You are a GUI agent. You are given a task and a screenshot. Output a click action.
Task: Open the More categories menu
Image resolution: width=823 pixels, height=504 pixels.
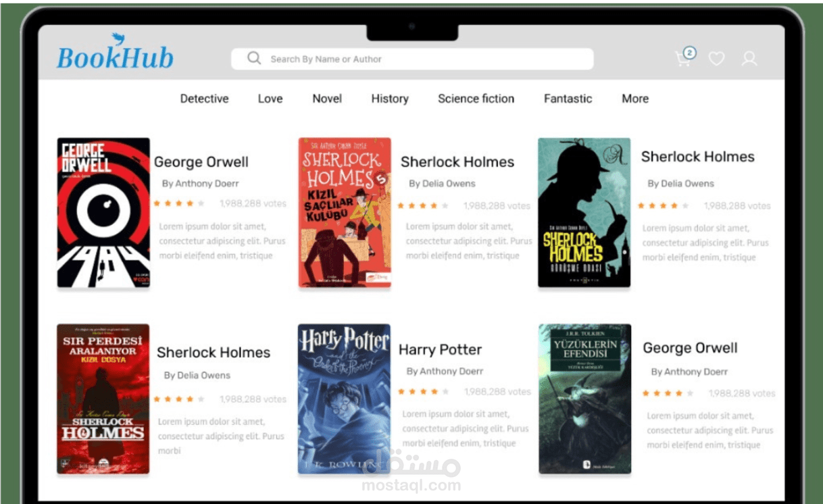click(x=635, y=99)
